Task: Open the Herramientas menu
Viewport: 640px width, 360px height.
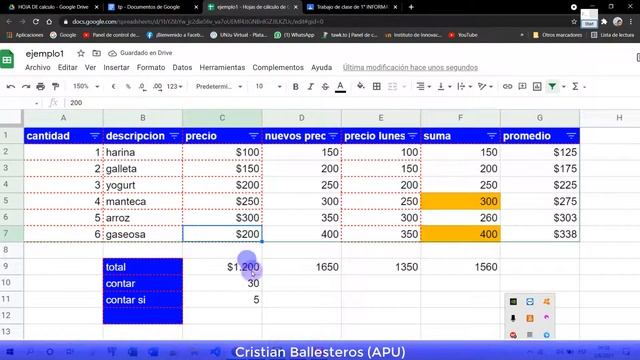Action: [x=222, y=67]
